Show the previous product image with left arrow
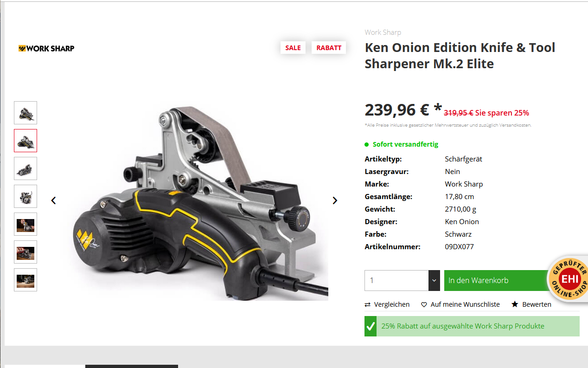Screen dimensions: 588x368 pyautogui.click(x=53, y=200)
